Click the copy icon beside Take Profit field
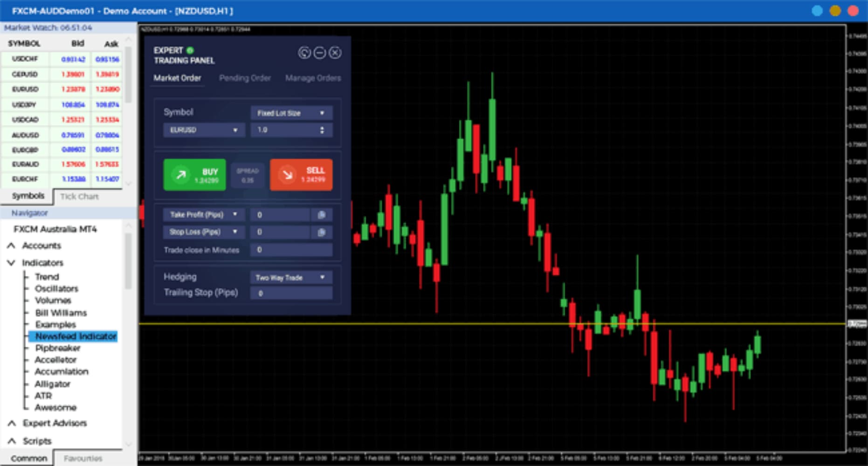The image size is (868, 466). pyautogui.click(x=321, y=215)
